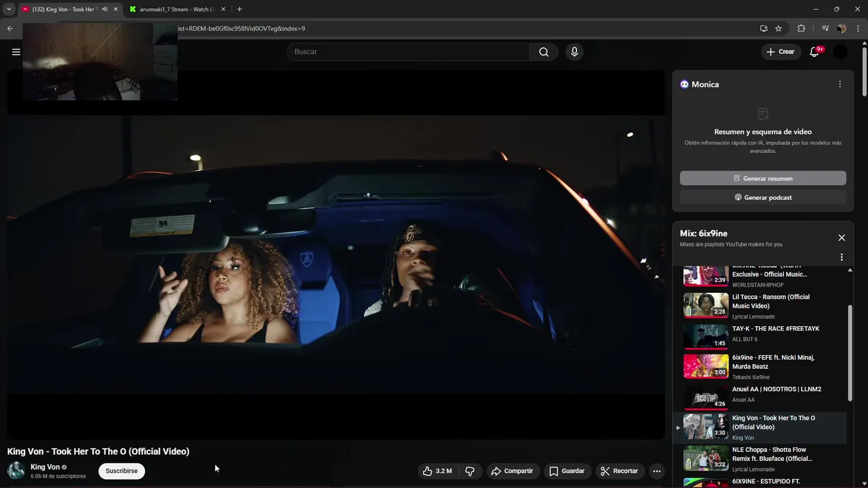Click the playlist panel scrollbar

(x=850, y=352)
